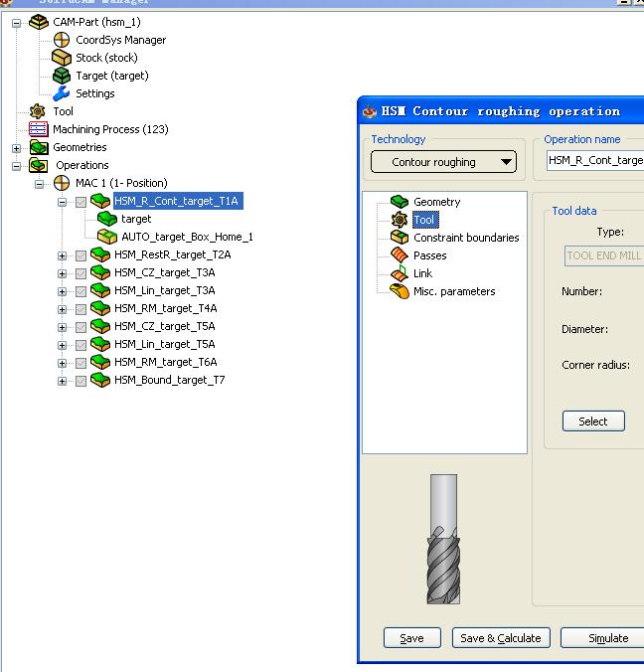Click the HSM_R_Cont_target_T1A operation icon
This screenshot has height=672, width=644.
(x=100, y=201)
